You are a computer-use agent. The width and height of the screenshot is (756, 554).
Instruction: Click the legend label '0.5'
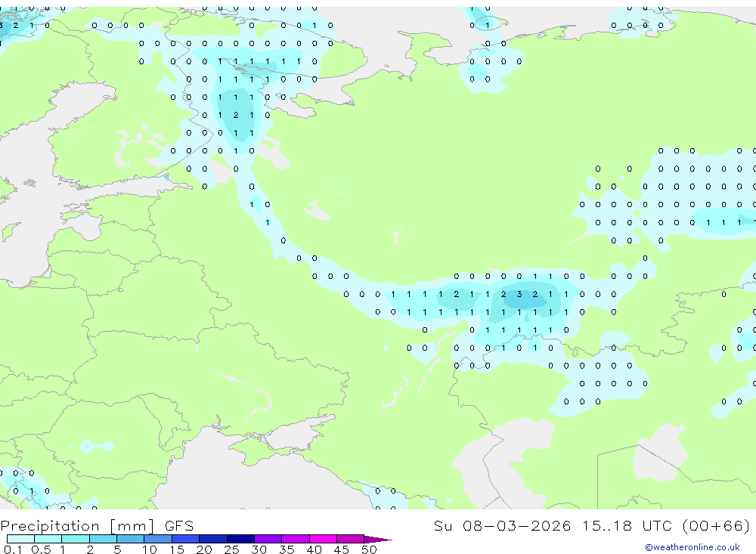click(x=41, y=549)
